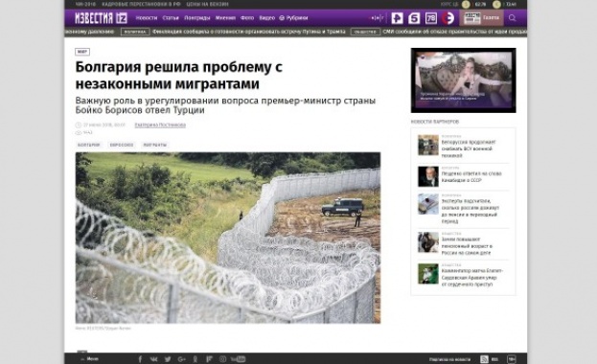
Task: Open ЧМ-2018 topic link in top bar
Action: pos(85,4)
